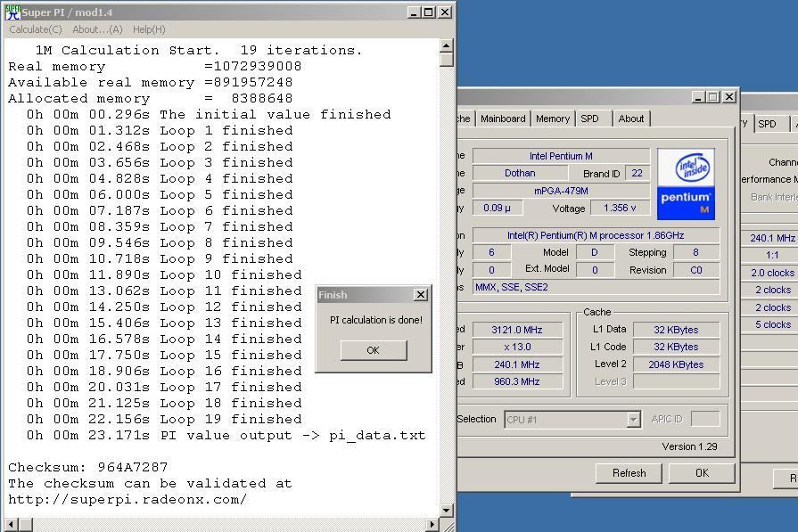Minimize the Super PI window

tap(415, 12)
